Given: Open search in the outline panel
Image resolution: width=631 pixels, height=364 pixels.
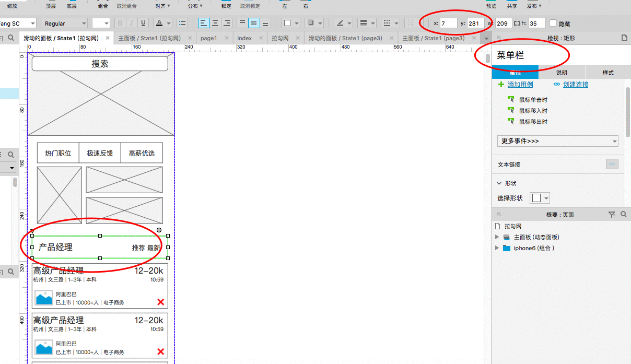Looking at the screenshot, I should coord(623,215).
